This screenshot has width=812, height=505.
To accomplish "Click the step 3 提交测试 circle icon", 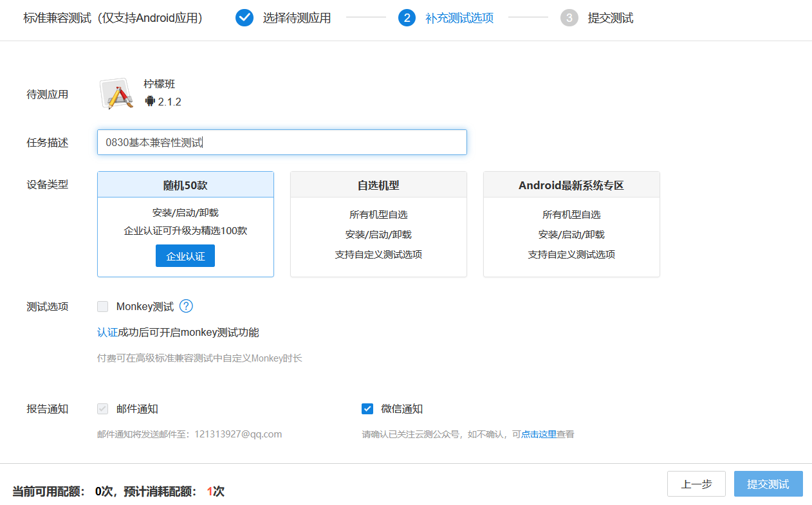I will 569,17.
